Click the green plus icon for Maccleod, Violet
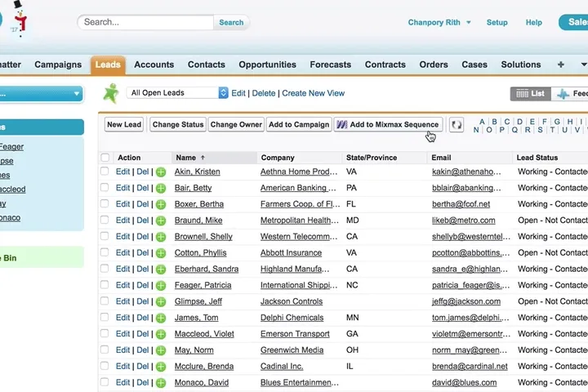This screenshot has width=588, height=392. (161, 334)
